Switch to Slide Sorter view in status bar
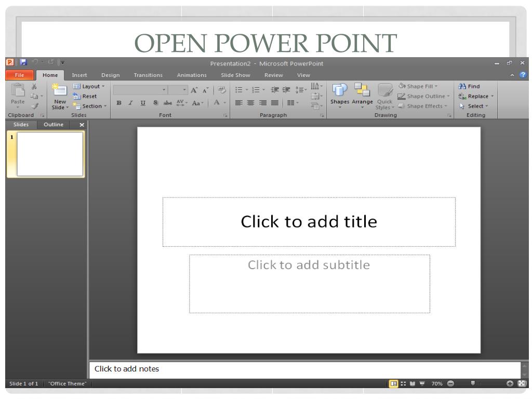The height and width of the screenshot is (399, 532). [x=403, y=384]
